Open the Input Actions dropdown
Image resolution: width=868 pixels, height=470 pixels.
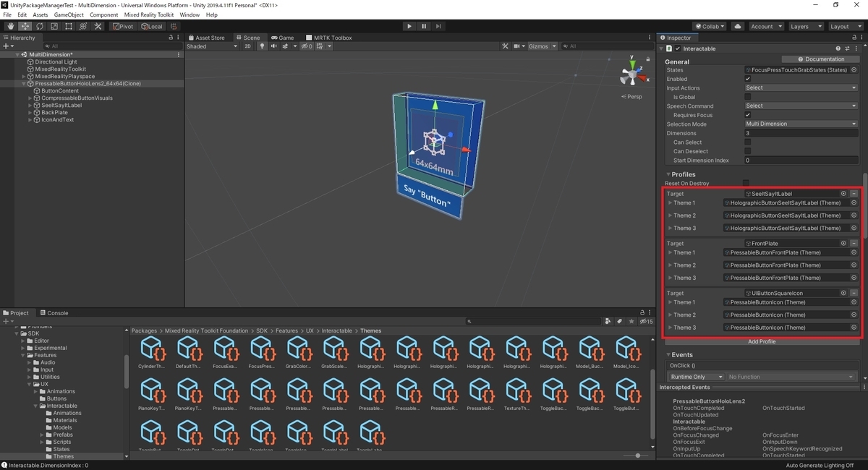click(x=801, y=87)
